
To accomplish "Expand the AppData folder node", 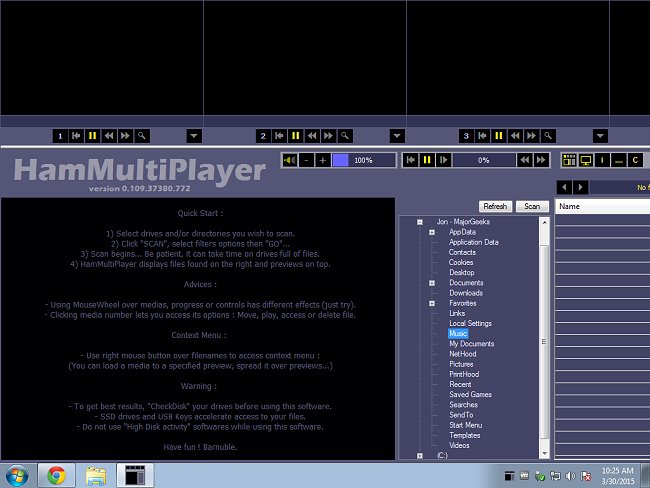I will click(432, 233).
